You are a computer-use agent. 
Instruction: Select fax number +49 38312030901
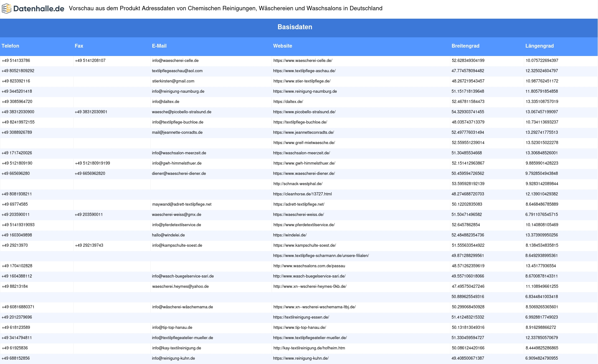coord(91,112)
